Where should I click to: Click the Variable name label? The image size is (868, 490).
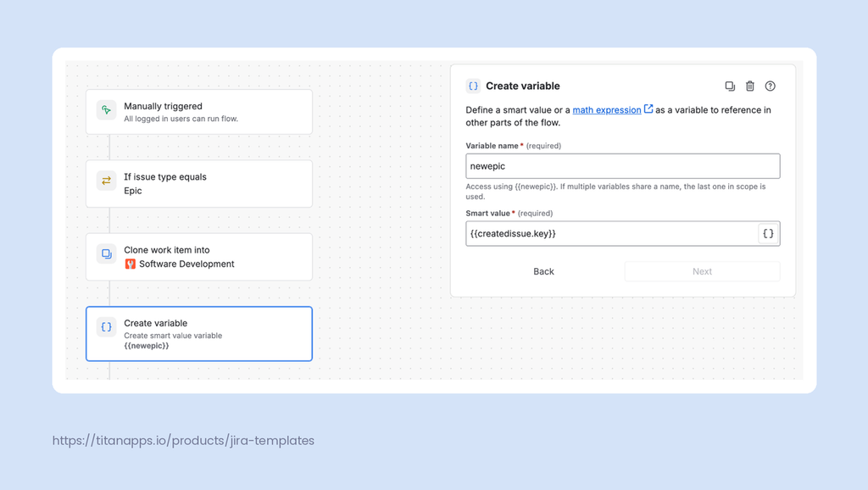coord(492,146)
